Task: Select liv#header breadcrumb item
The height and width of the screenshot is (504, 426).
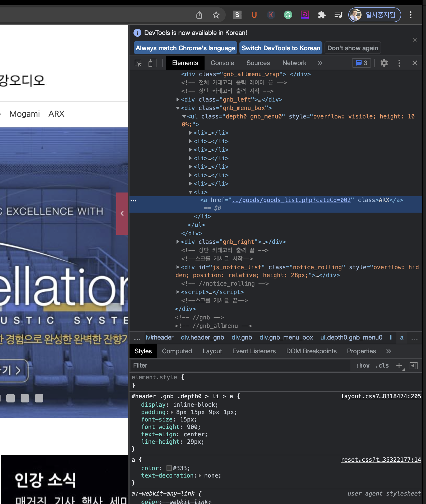Action: pos(159,337)
